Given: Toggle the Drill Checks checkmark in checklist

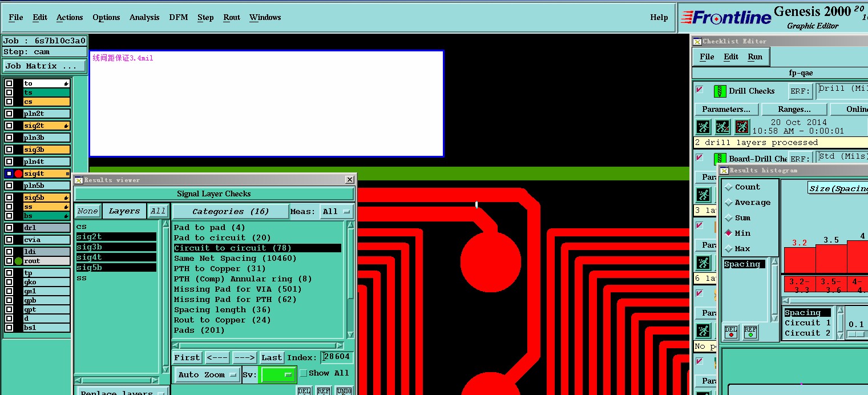Looking at the screenshot, I should [699, 90].
